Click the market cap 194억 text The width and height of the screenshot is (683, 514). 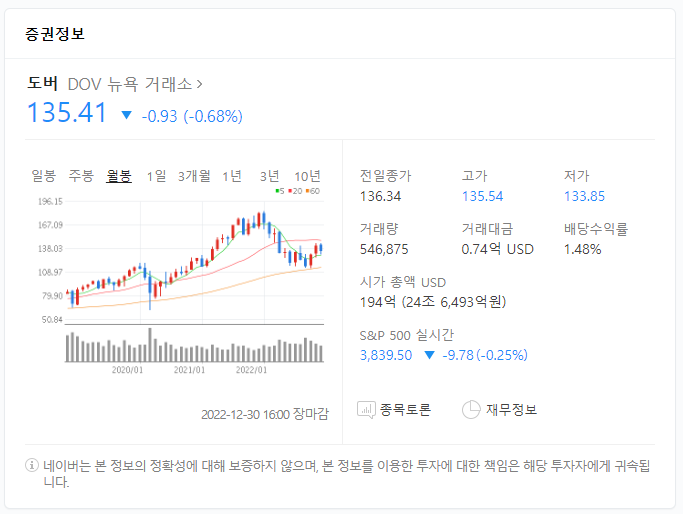tap(433, 302)
